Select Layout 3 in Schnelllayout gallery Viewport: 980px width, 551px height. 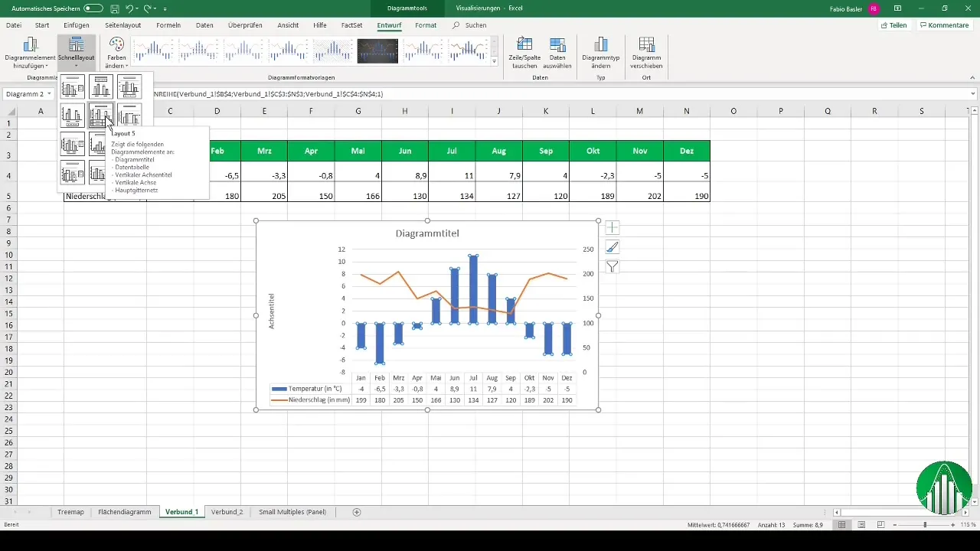point(129,86)
